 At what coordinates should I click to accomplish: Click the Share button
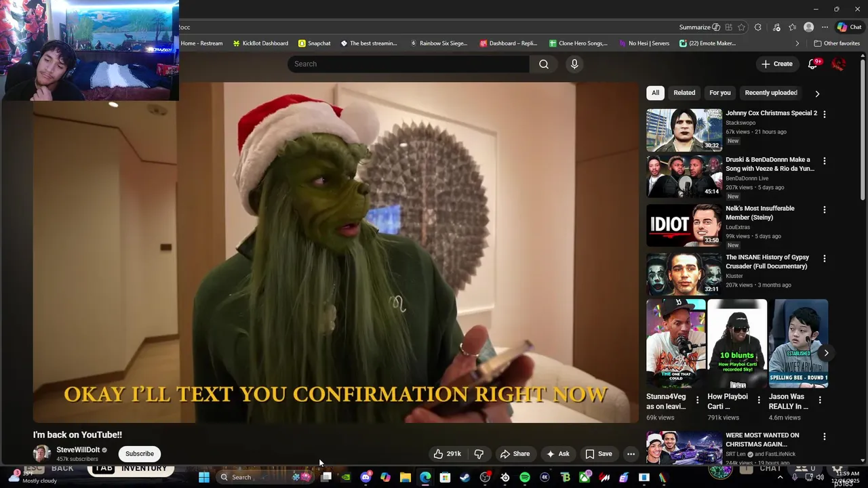point(515,454)
